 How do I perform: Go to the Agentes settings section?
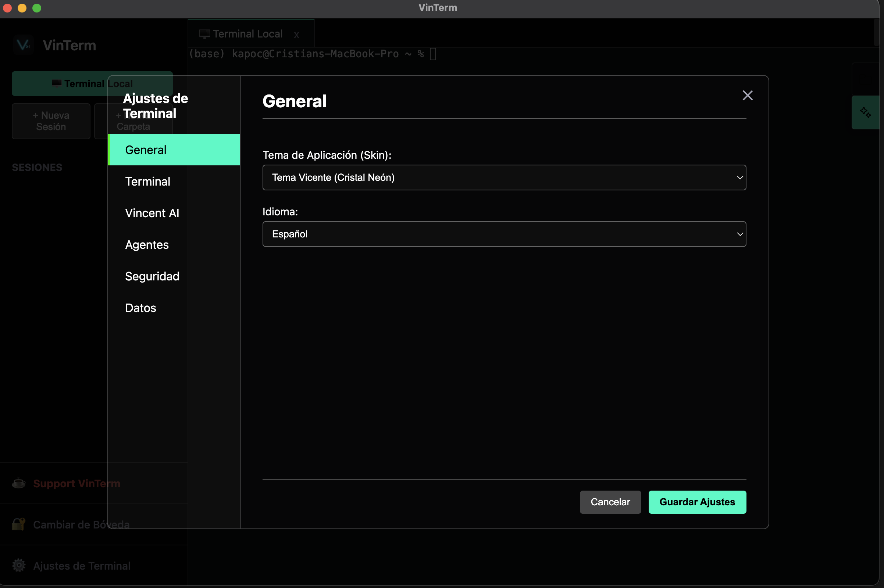pyautogui.click(x=174, y=244)
